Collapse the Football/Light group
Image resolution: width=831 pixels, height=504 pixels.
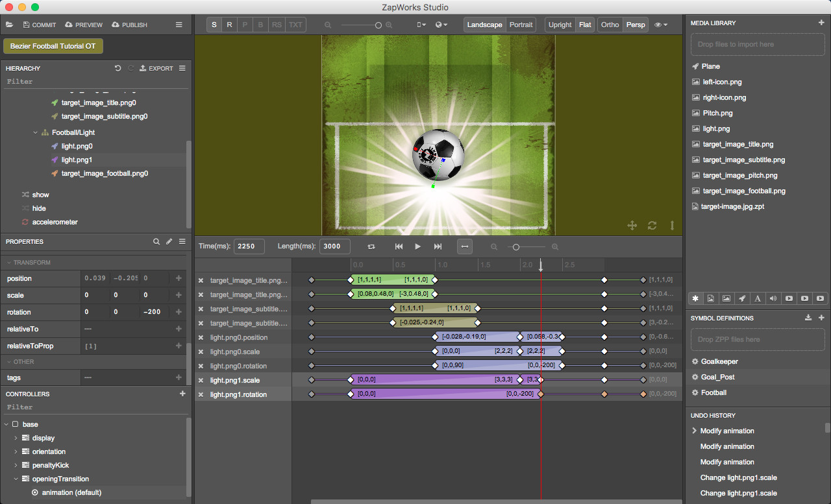coord(35,132)
